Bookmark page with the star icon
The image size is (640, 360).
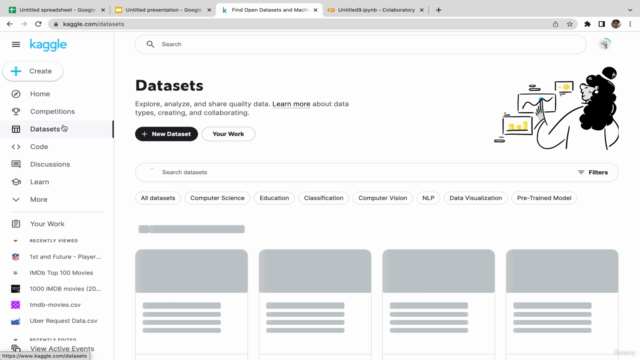570,24
